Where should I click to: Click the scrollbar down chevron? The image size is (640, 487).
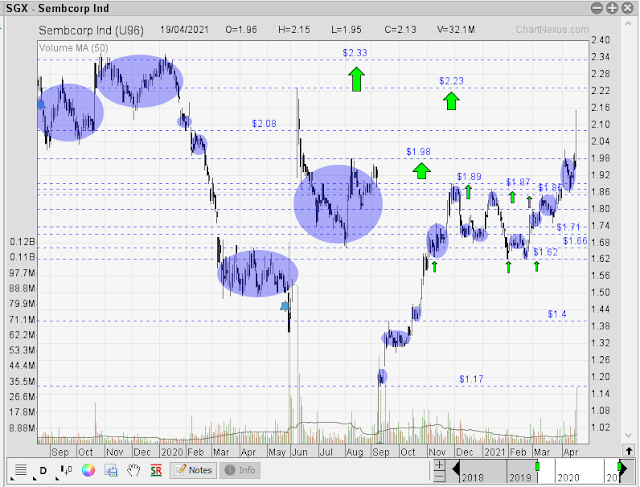pos(629,436)
